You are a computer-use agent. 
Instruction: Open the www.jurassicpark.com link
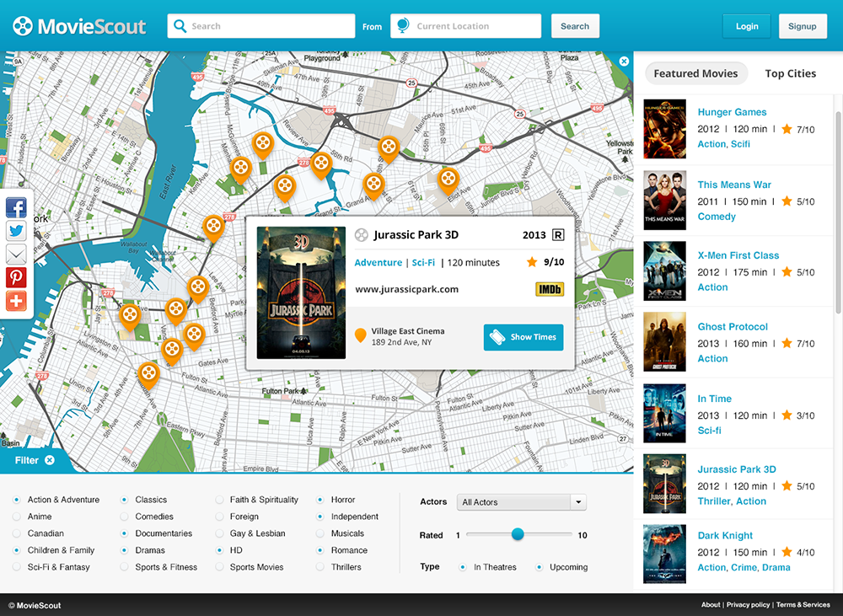click(x=407, y=289)
